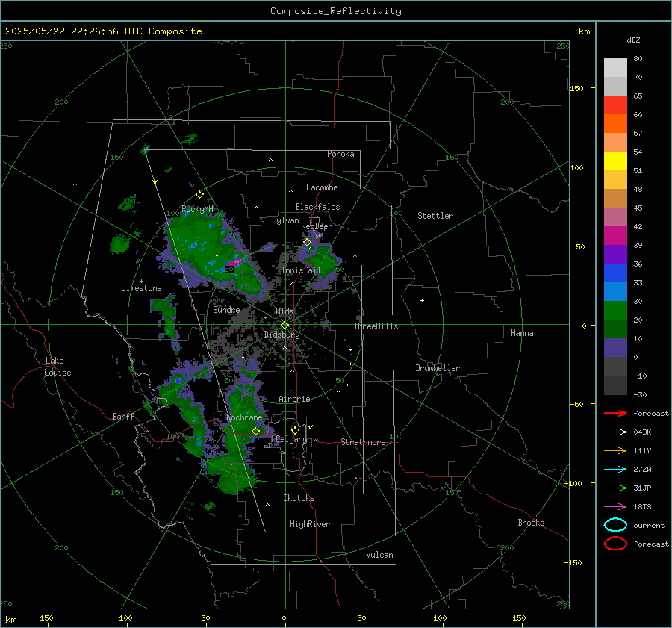Viewport: 672px width, 628px height.
Task: Click the green 31JP arrow icon
Action: pyautogui.click(x=615, y=488)
